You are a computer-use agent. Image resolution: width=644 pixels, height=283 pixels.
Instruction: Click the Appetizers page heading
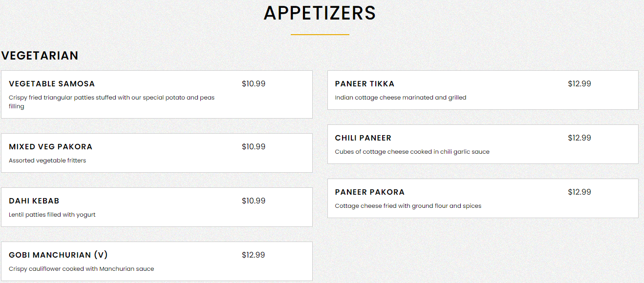320,13
